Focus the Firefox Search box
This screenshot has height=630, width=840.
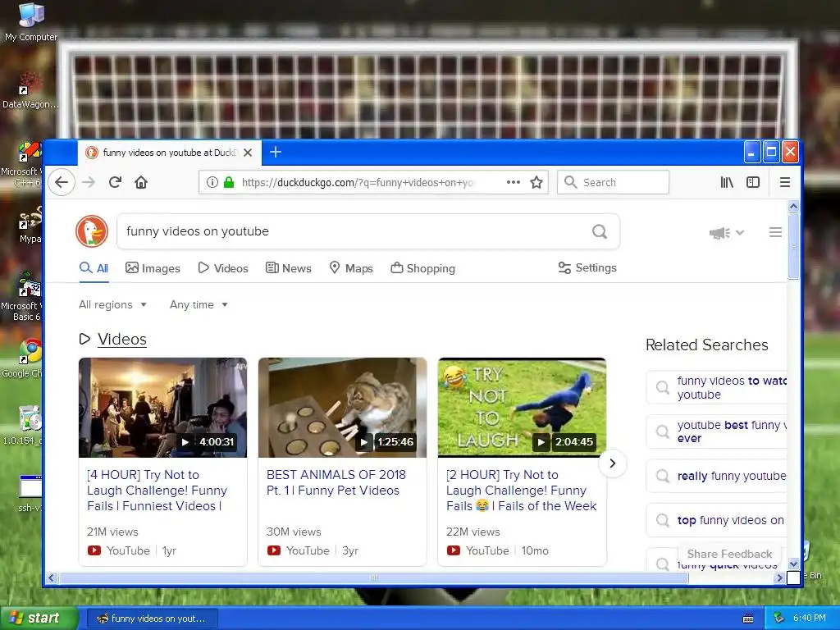pyautogui.click(x=614, y=182)
